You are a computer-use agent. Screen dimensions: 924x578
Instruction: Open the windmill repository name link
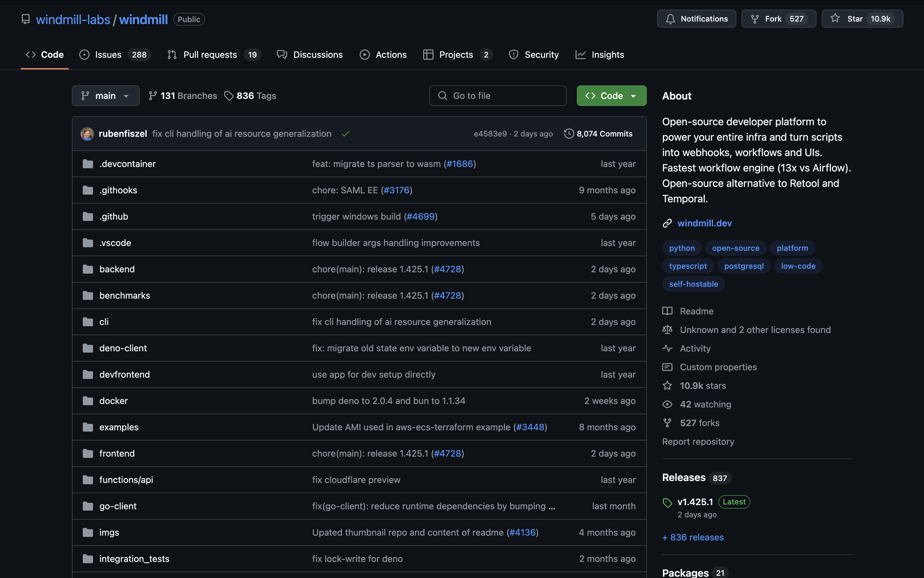143,20
